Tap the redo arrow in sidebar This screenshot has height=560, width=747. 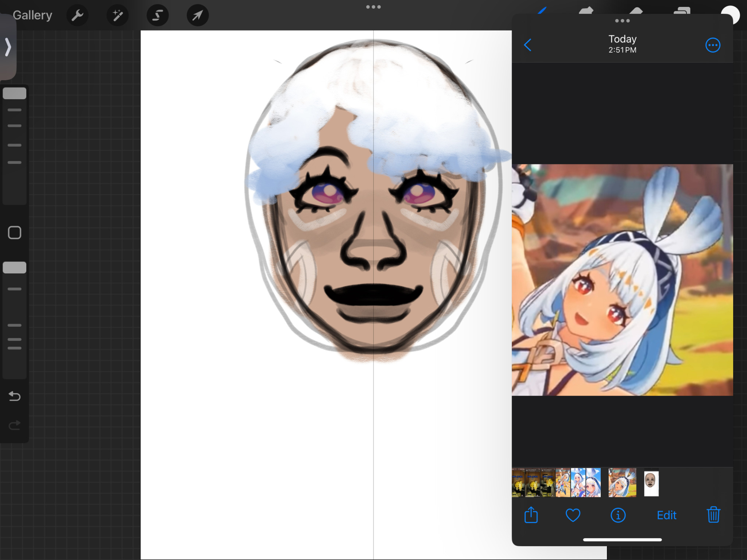point(15,425)
